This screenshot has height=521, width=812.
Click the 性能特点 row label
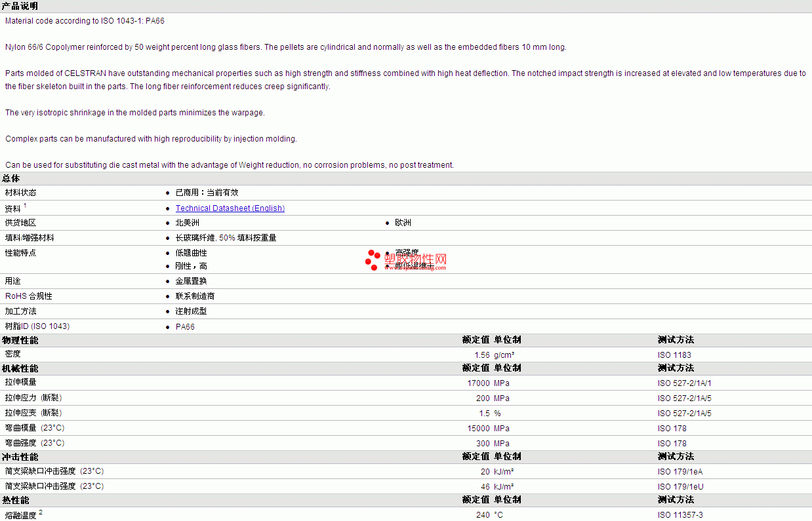tap(21, 253)
